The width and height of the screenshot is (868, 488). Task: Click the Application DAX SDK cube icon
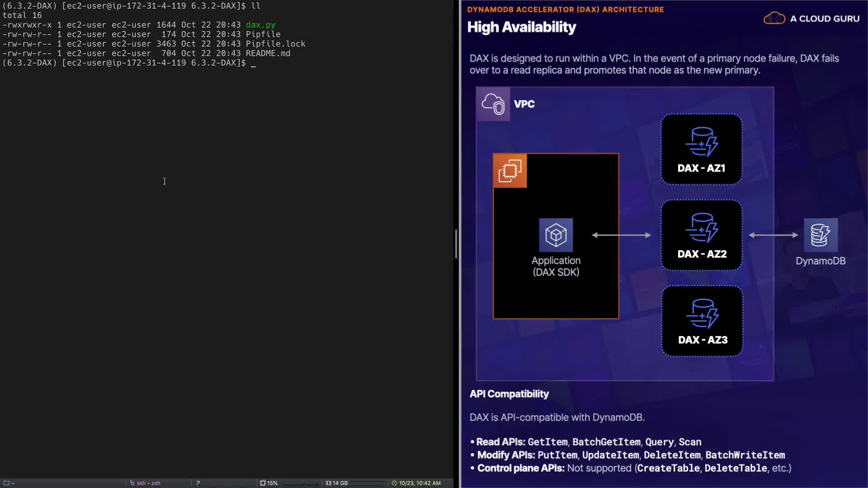pos(556,235)
